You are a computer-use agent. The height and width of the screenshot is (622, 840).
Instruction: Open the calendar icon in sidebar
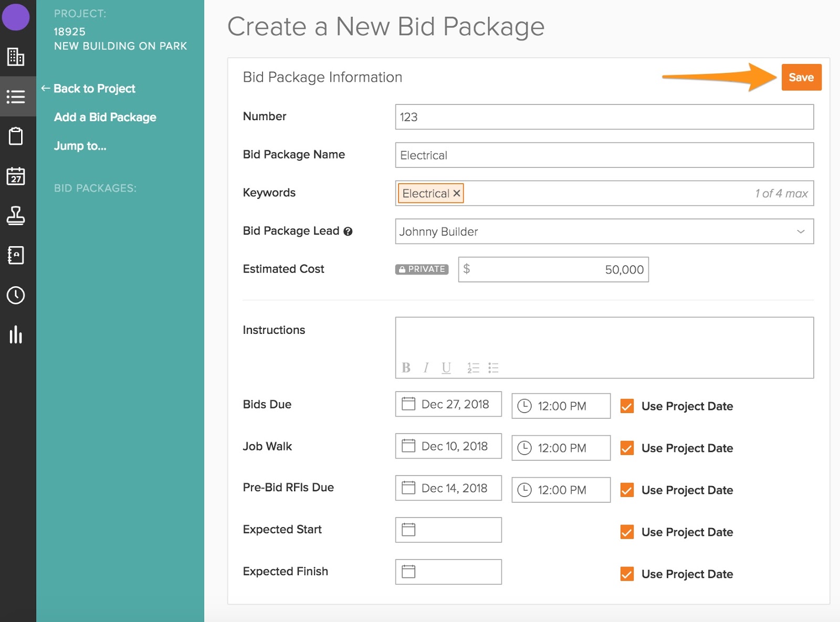(16, 176)
